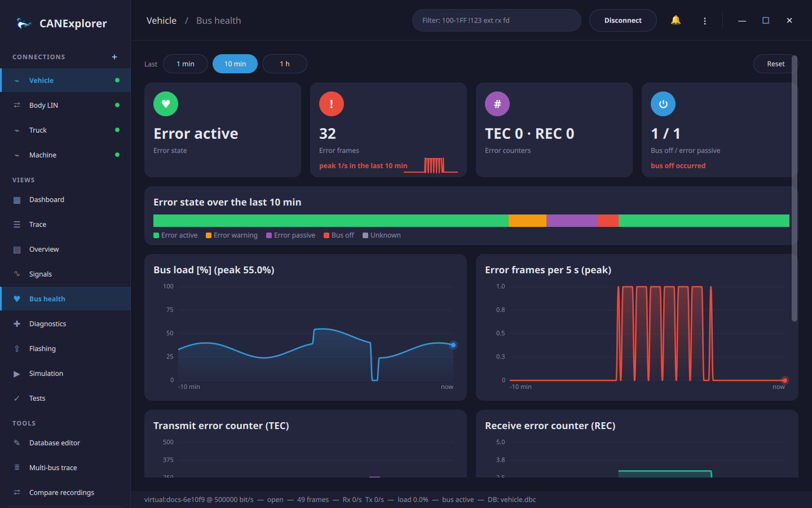The height and width of the screenshot is (508, 812).
Task: Select the 10 min time range
Action: (235, 64)
